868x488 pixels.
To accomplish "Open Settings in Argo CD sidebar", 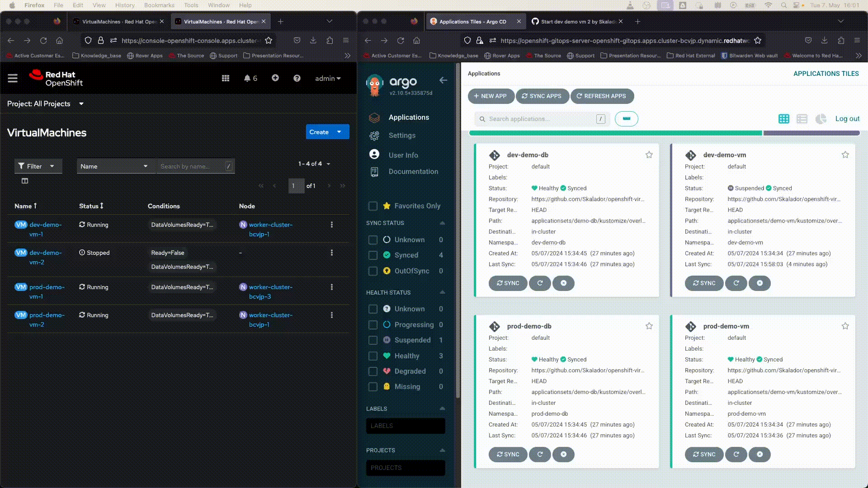I will pos(401,136).
